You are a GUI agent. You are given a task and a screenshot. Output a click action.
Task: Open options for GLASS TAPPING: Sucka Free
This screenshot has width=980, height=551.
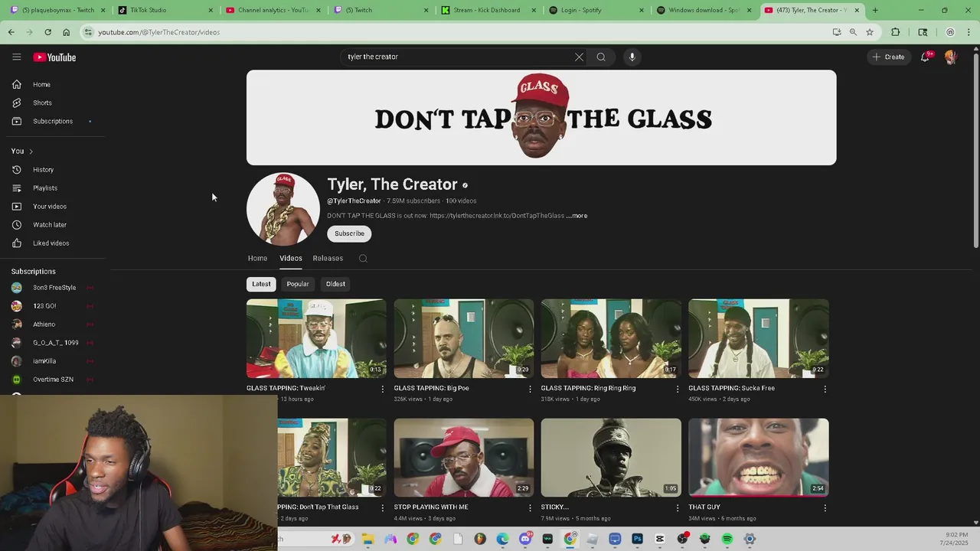point(825,389)
